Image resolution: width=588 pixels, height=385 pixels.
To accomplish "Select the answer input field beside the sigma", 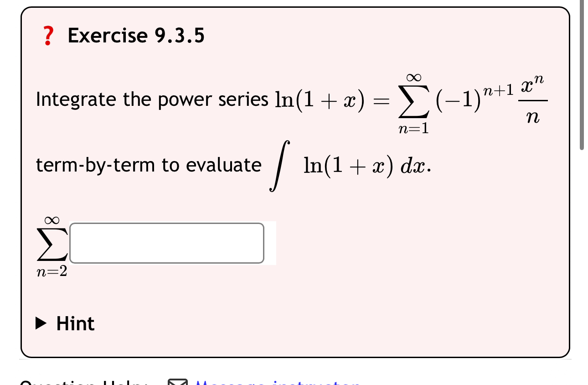I will pos(166,243).
